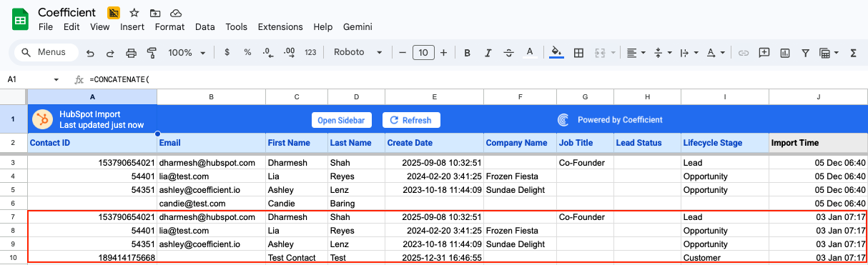This screenshot has width=868, height=265.
Task: Expand vertical align options
Action: 664,53
